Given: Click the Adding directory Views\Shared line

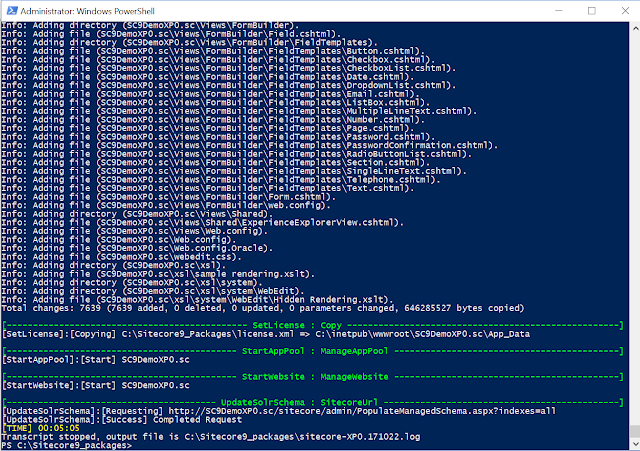Looking at the screenshot, I should pos(138,214).
